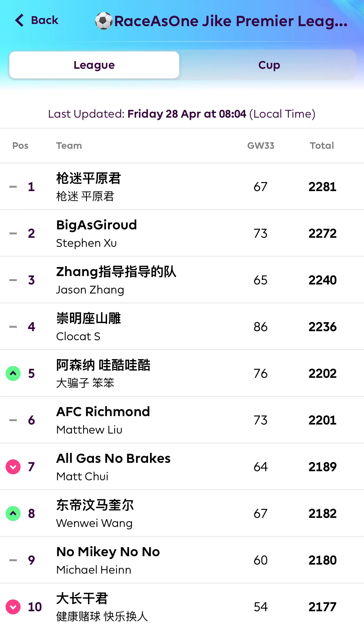The height and width of the screenshot is (629, 364).
Task: Tap the back chevron arrow icon
Action: point(19,21)
